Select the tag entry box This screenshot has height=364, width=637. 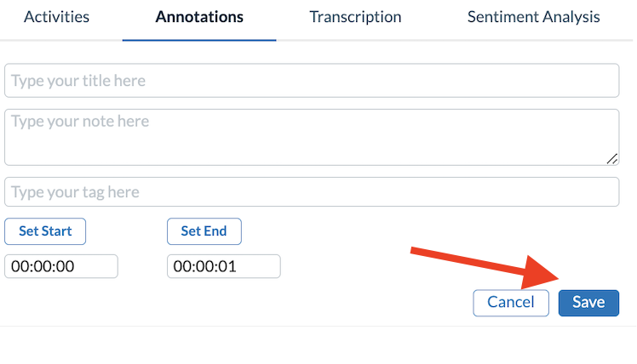coord(311,192)
